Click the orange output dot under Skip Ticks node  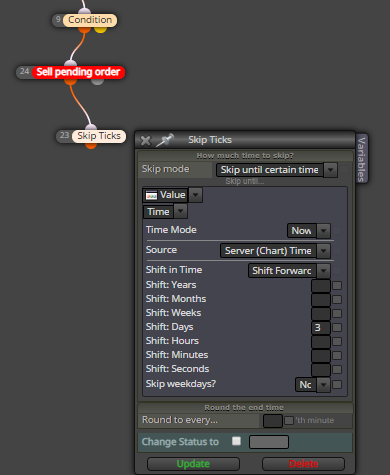coord(91,145)
